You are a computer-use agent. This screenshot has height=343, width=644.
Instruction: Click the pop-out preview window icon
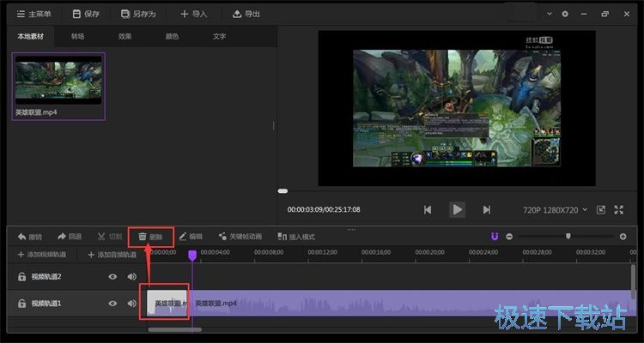(601, 210)
